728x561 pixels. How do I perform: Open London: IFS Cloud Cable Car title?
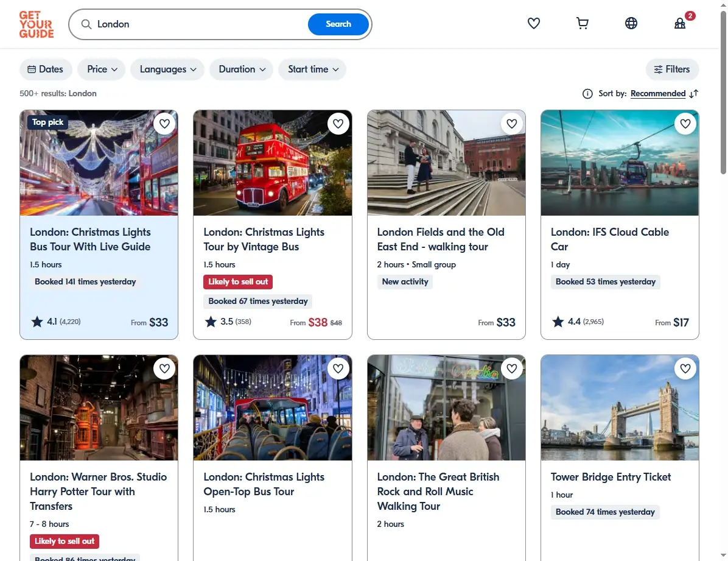pos(609,239)
